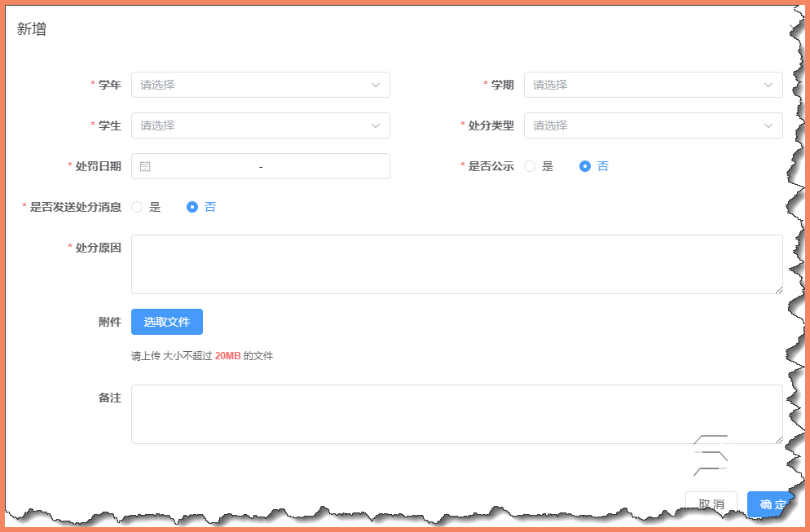
Task: Open the 学期 dropdown
Action: point(652,85)
